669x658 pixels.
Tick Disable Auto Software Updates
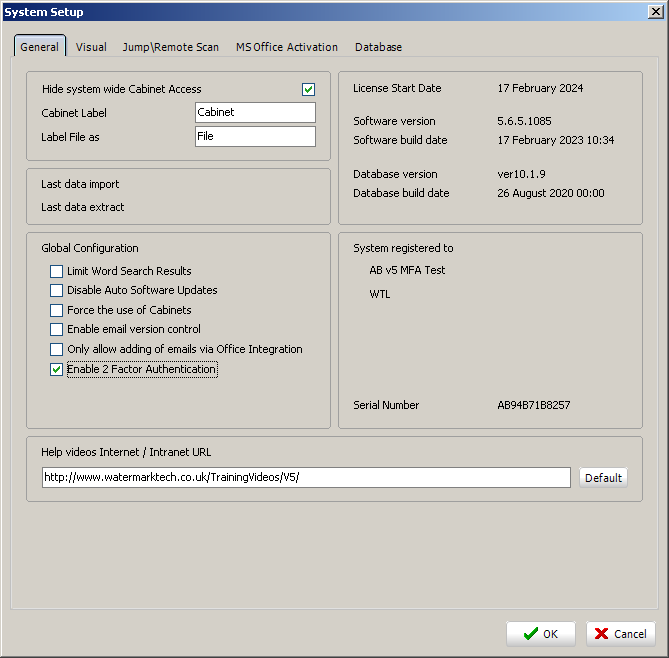pos(56,291)
